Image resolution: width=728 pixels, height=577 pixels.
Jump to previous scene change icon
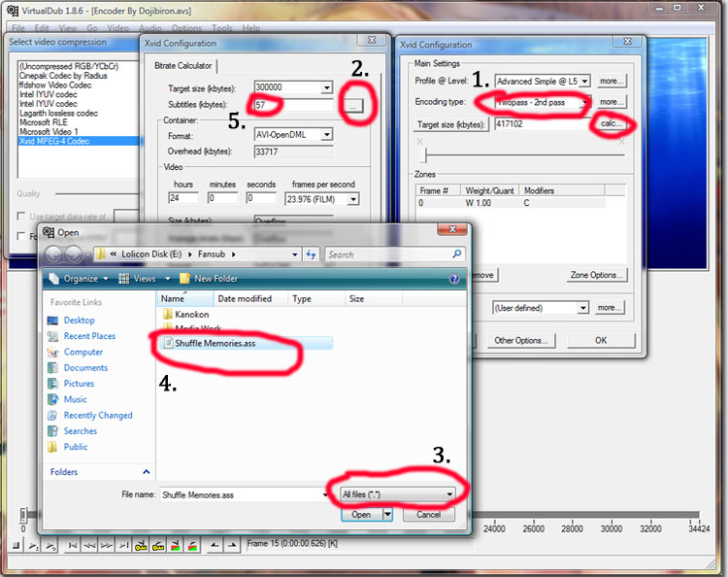175,545
